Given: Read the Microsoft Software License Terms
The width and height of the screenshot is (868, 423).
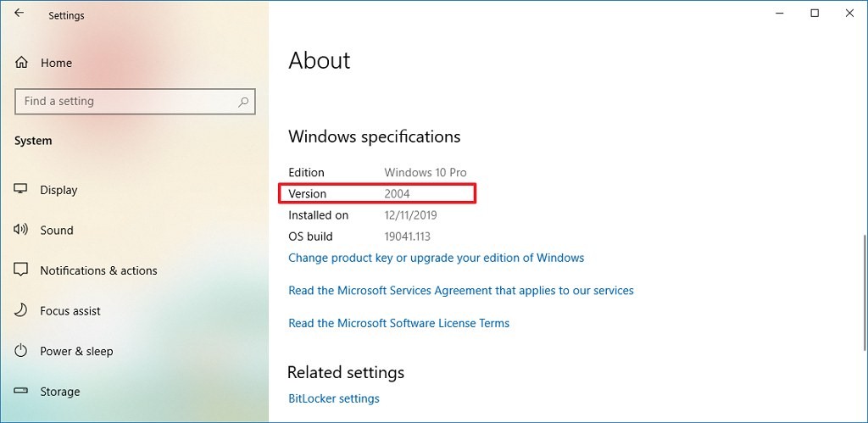Looking at the screenshot, I should pos(398,323).
